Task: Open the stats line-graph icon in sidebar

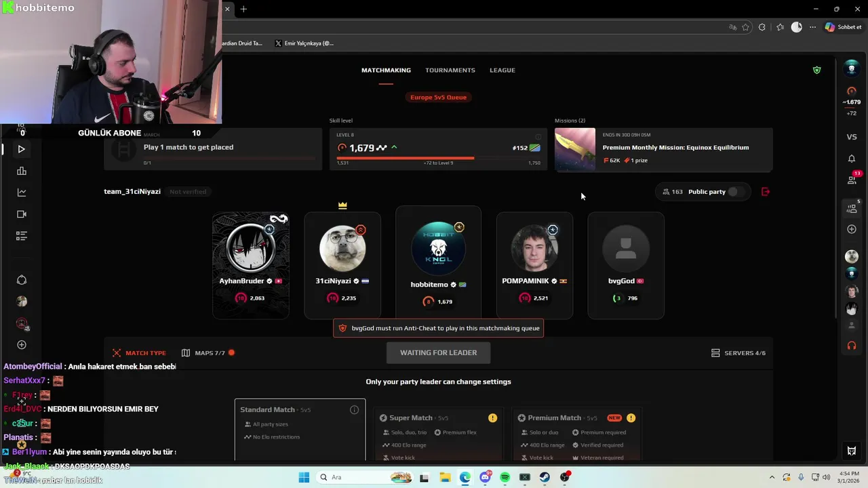Action: (21, 192)
